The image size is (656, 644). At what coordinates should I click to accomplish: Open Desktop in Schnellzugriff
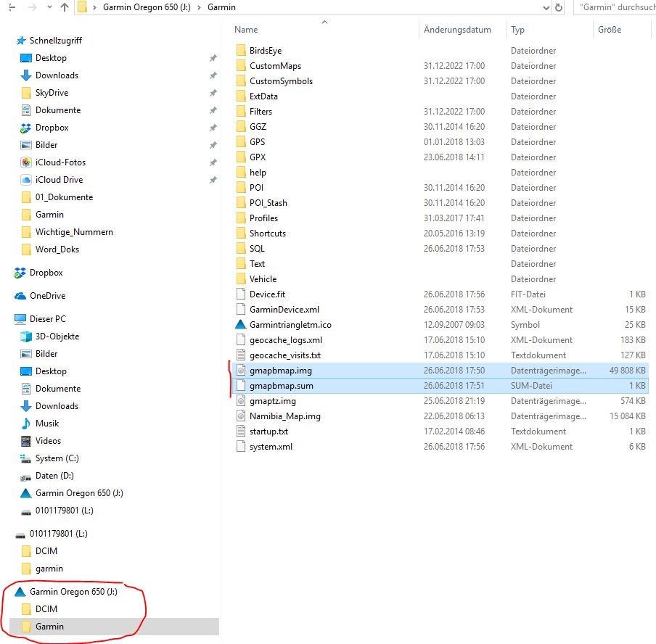pos(51,58)
